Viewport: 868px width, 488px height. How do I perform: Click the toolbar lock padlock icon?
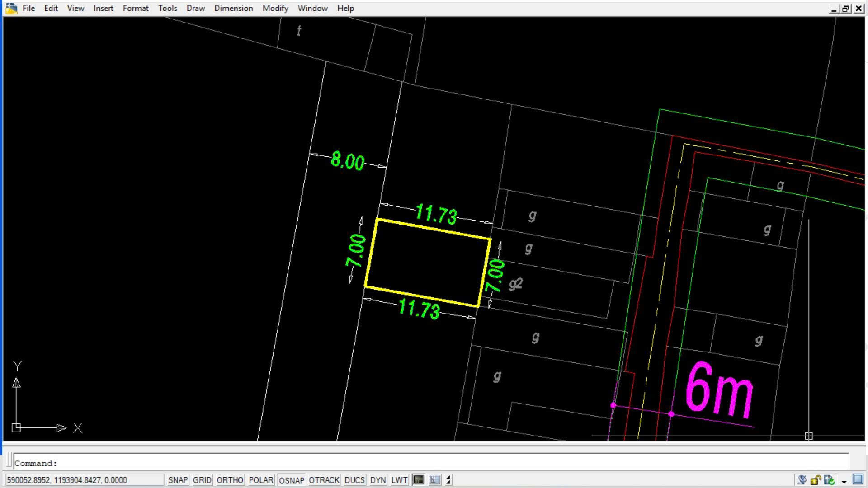point(816,480)
